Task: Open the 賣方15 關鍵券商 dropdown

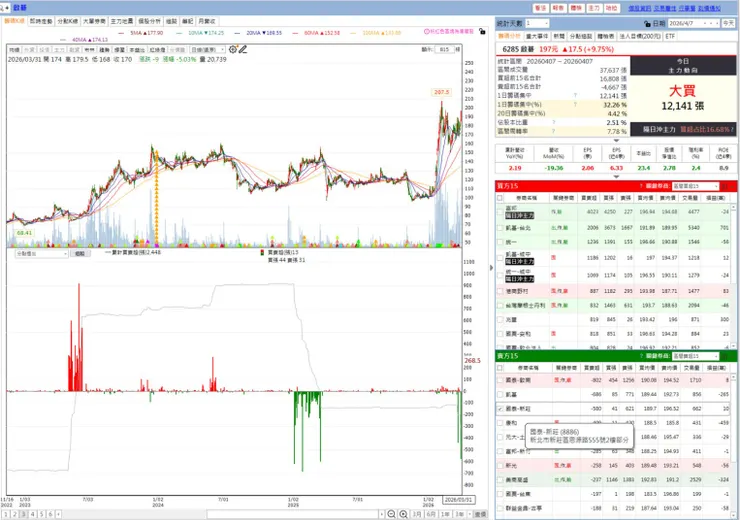Action: point(696,356)
